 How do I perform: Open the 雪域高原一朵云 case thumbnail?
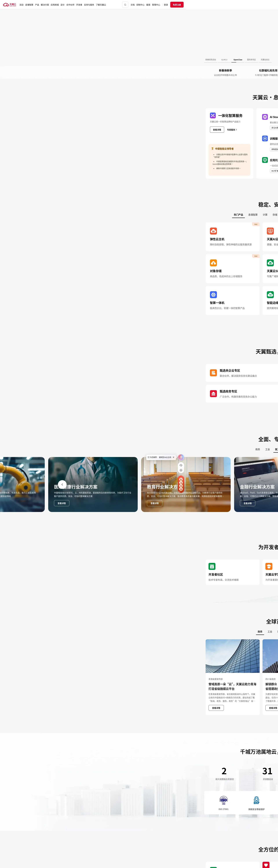pyautogui.click(x=232, y=656)
